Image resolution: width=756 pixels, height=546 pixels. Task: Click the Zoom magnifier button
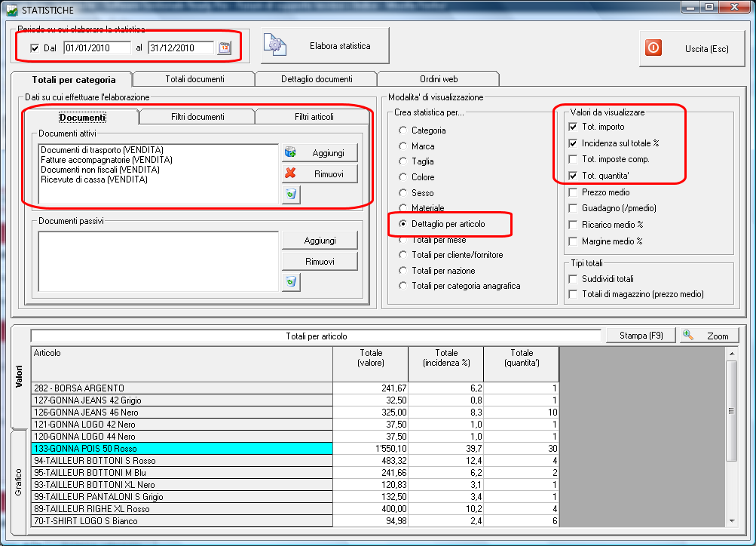708,336
